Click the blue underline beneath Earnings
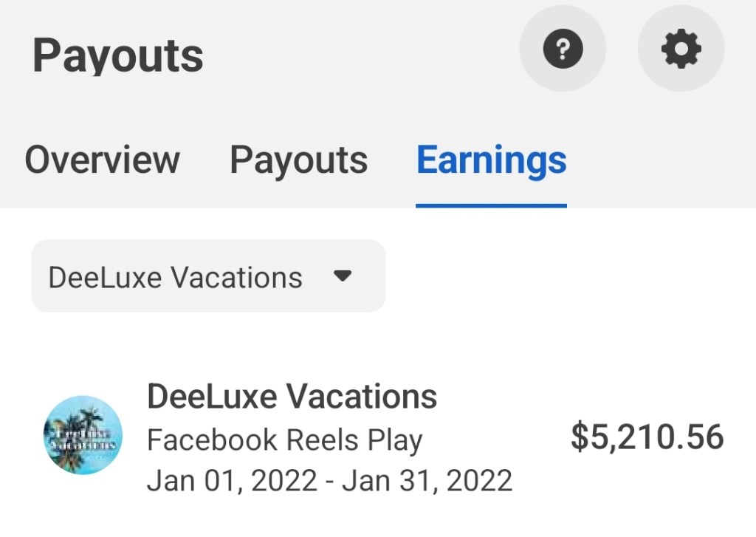The height and width of the screenshot is (537, 756). (492, 205)
